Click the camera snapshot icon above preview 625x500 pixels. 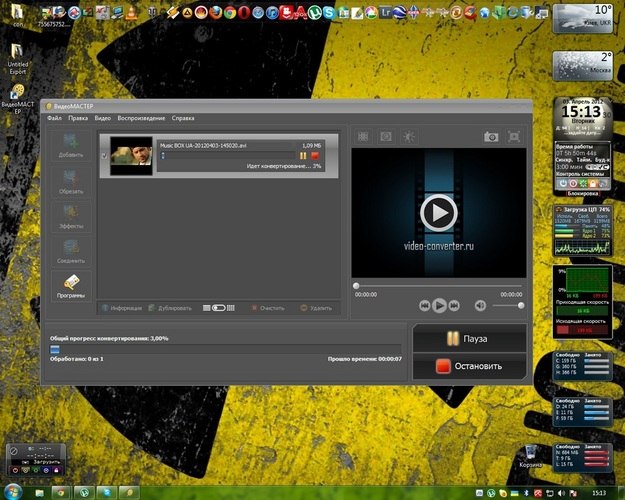(491, 136)
